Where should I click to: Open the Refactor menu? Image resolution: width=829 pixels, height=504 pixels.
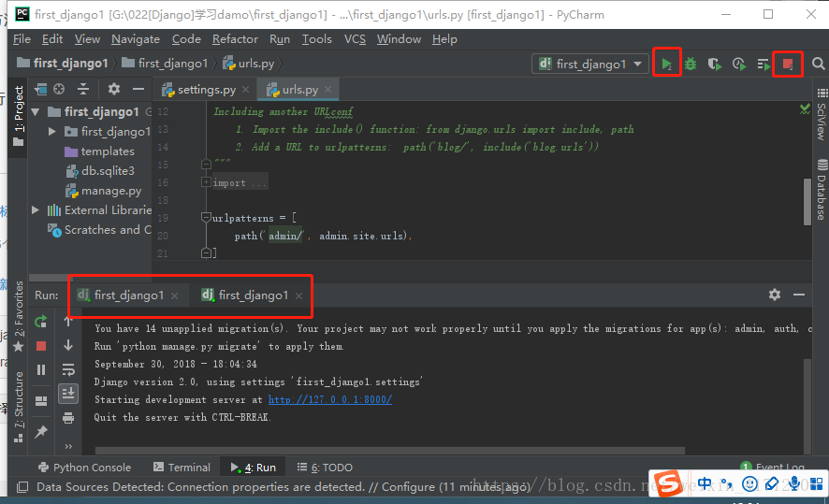[235, 39]
